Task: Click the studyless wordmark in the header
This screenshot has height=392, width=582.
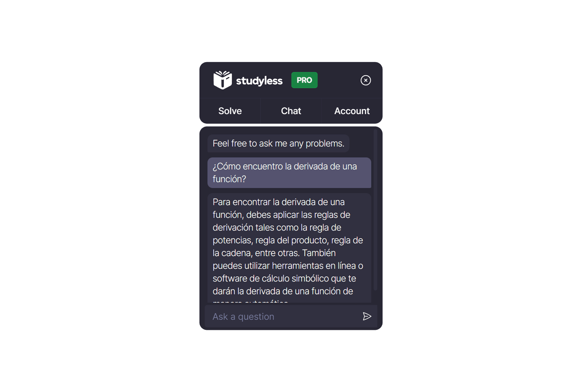Action: 259,81
